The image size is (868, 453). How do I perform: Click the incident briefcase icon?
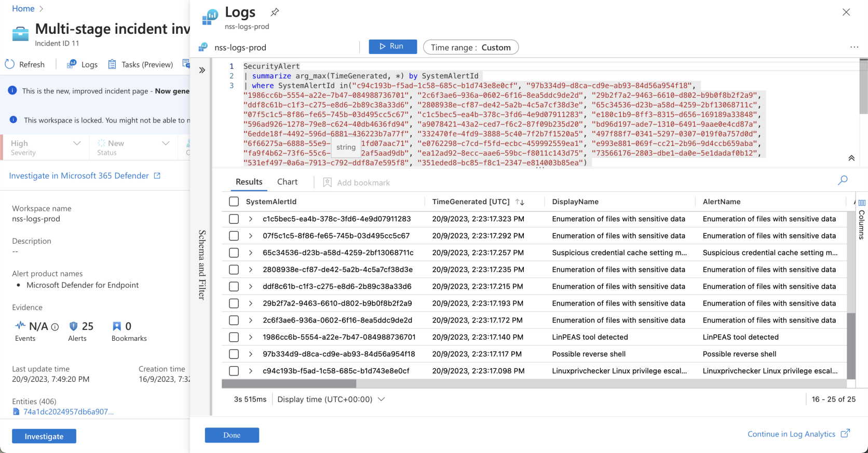(x=20, y=34)
